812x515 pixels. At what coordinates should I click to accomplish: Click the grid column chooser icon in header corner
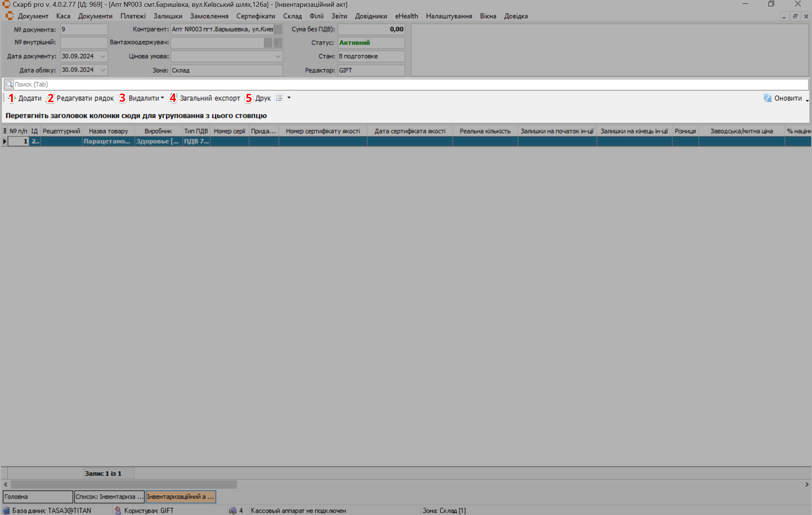tap(5, 131)
